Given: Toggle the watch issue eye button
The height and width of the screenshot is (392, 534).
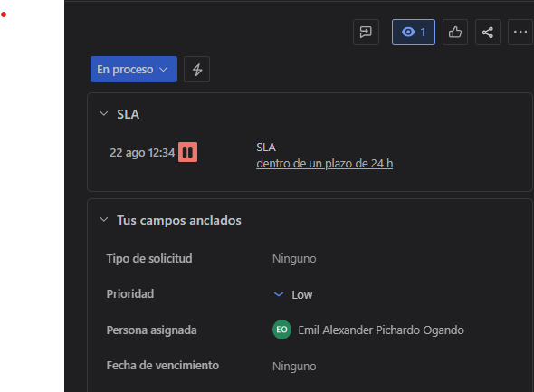Looking at the screenshot, I should 414,32.
